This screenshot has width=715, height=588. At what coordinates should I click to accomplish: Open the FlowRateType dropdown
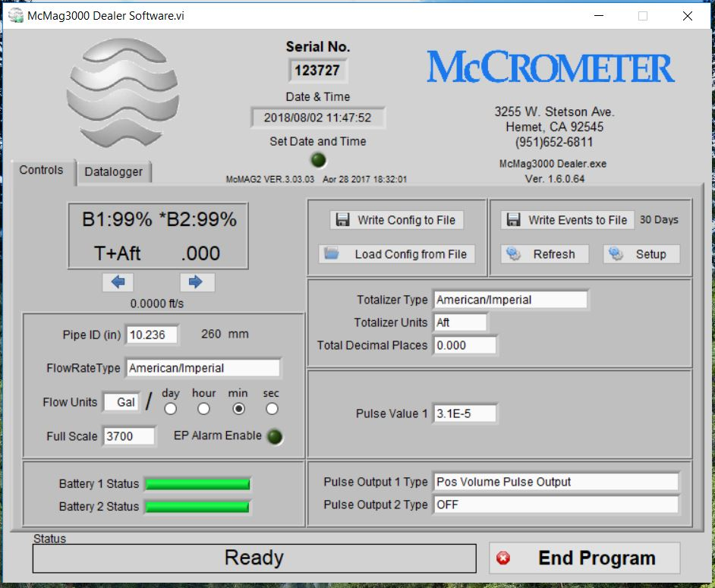tap(203, 368)
